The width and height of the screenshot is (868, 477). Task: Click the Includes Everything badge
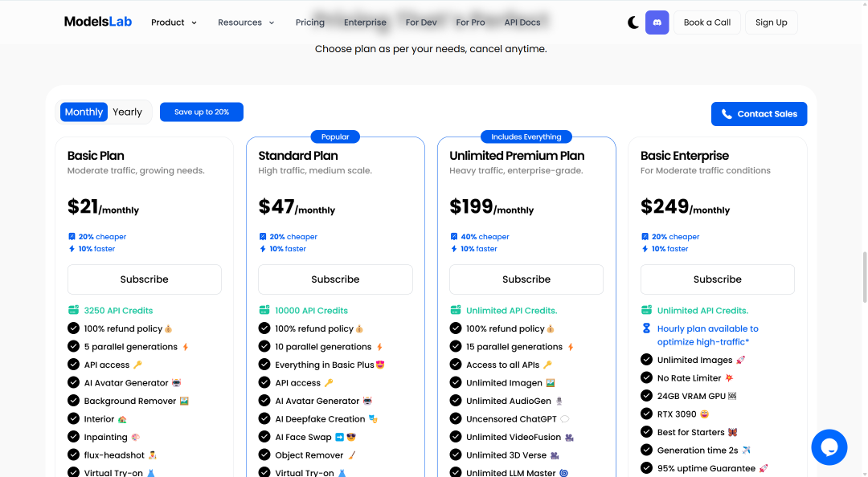click(526, 137)
